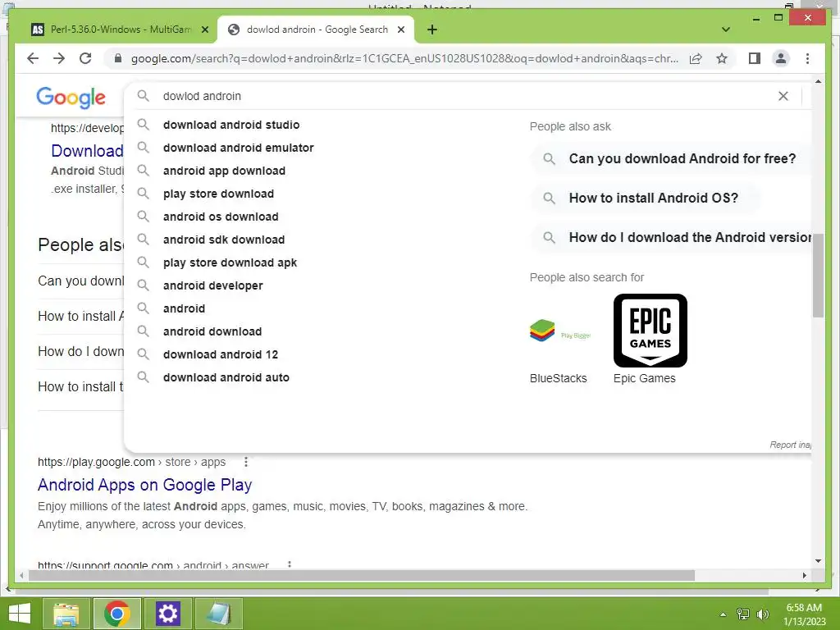This screenshot has width=840, height=630.
Task: Open the network icon in system tray
Action: point(743,614)
